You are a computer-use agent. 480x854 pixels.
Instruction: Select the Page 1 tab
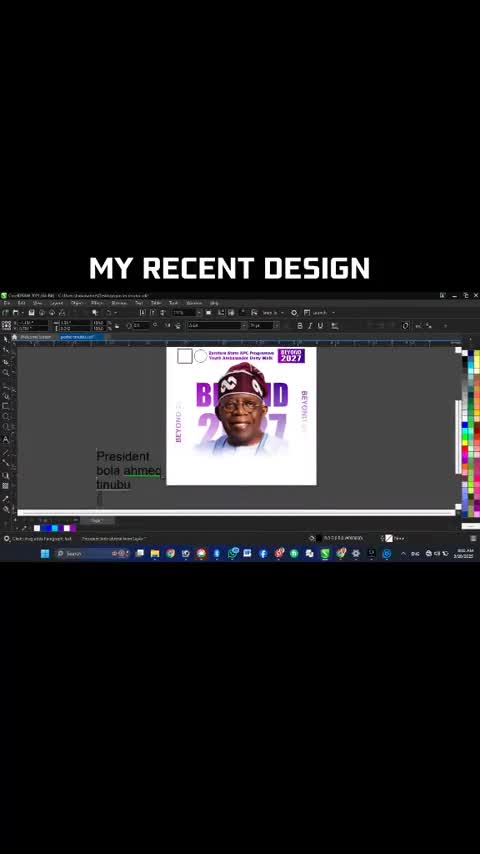96,521
